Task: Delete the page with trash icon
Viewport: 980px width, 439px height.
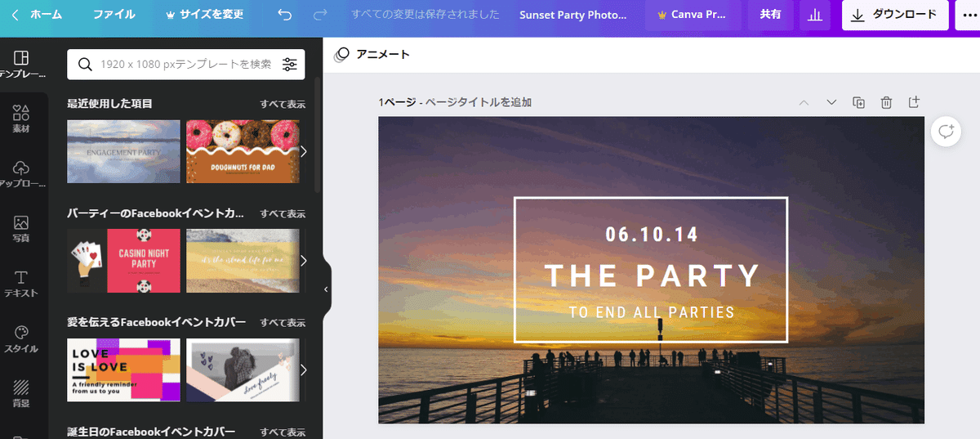Action: pyautogui.click(x=886, y=102)
